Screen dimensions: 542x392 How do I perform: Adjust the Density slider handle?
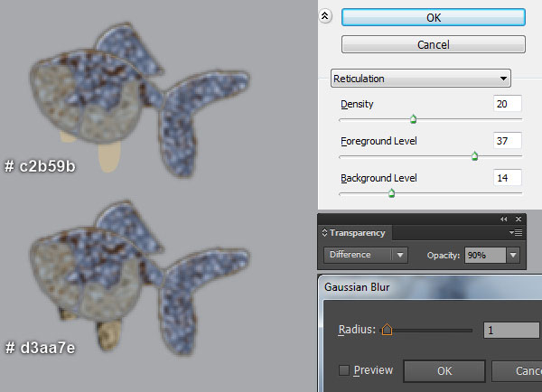[413, 119]
